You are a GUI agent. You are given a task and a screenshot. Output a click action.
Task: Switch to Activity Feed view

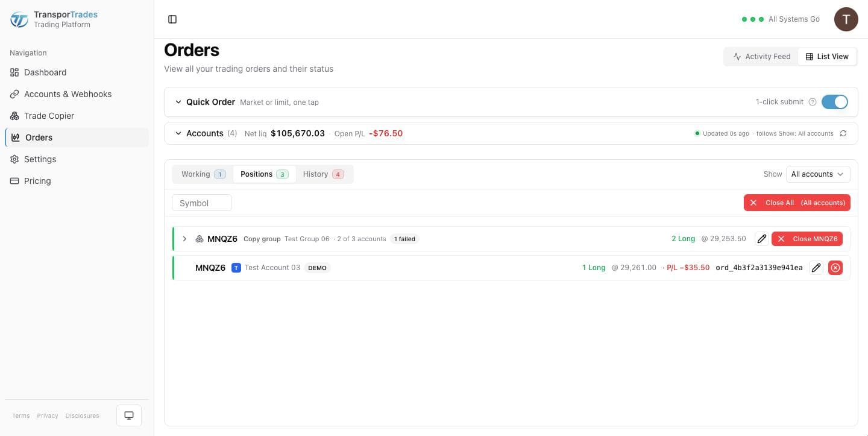(x=761, y=57)
